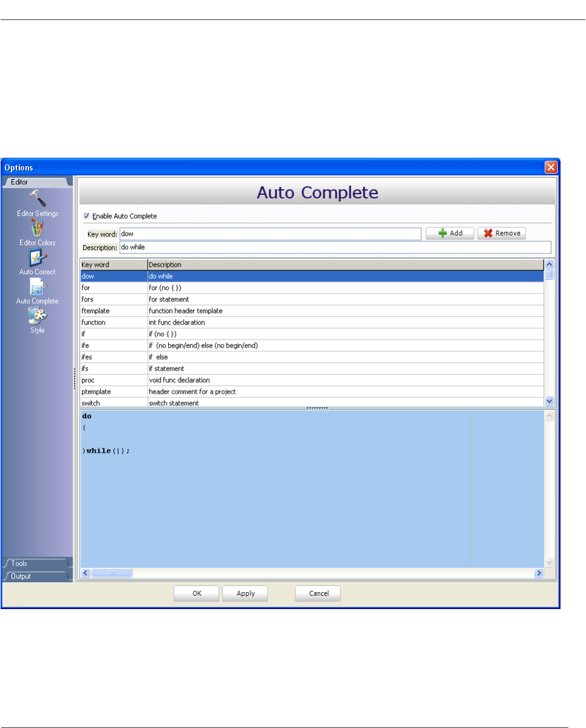Viewport: 586px width, 728px height.
Task: Select the 'dow' keyword row
Action: point(312,276)
